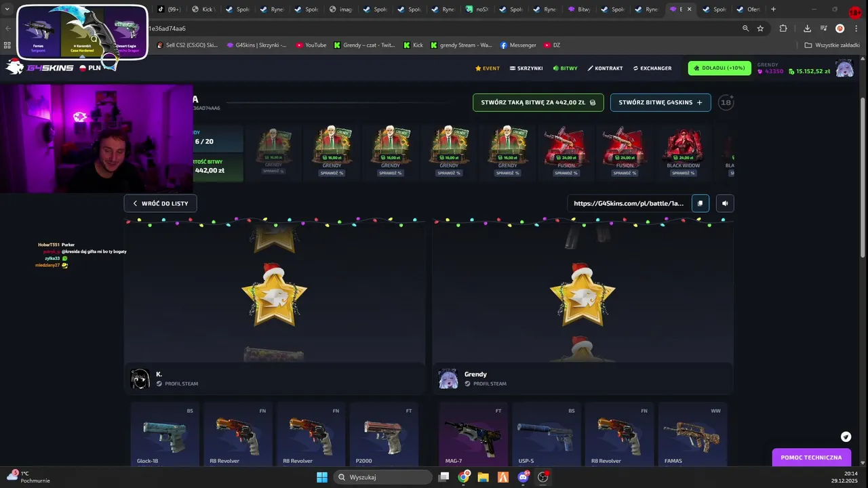Bookmark this page with the star icon
The image size is (868, 488).
point(760,28)
